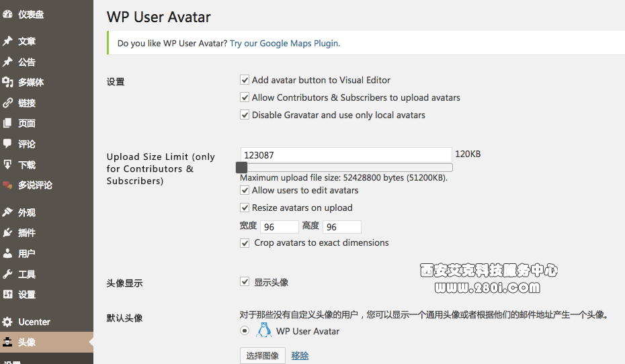Open the Try our Google Maps Plugin link
Viewport: 625px width, 364px height.
285,44
